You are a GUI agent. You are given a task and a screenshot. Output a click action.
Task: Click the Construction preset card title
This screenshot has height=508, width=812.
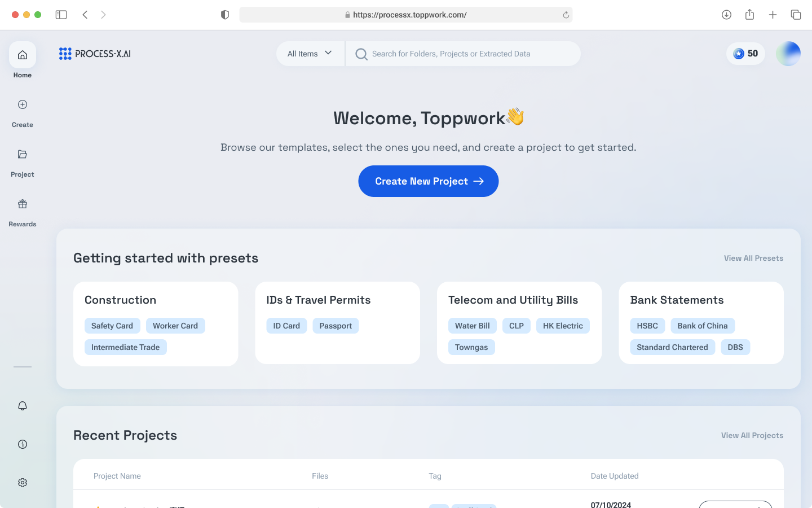click(120, 300)
